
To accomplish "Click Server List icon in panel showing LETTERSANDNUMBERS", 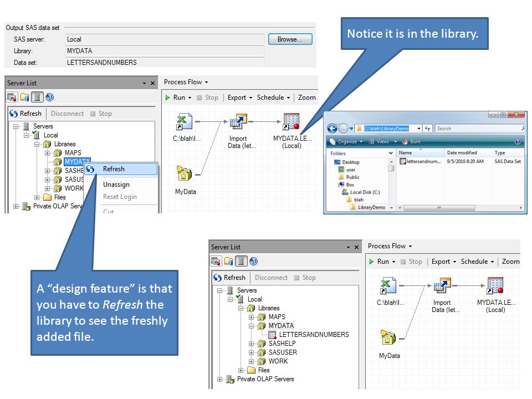I will (241, 261).
